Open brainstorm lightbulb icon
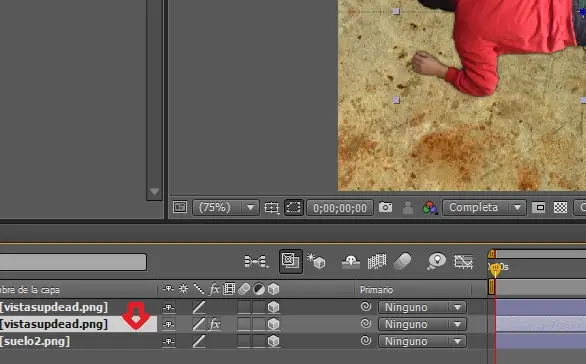Viewport: 586px width, 364px height. [437, 261]
